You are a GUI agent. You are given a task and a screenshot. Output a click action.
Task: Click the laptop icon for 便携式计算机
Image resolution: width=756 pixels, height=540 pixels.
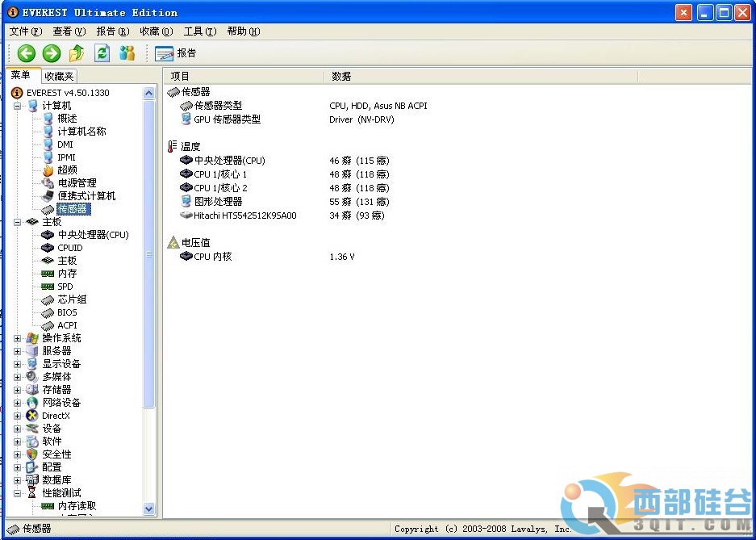[48, 196]
